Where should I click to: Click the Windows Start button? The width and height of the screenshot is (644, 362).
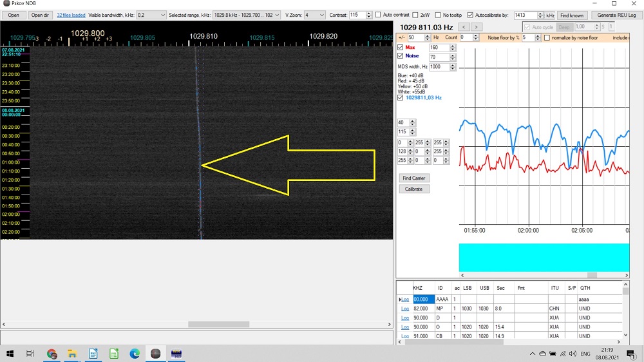click(x=10, y=354)
